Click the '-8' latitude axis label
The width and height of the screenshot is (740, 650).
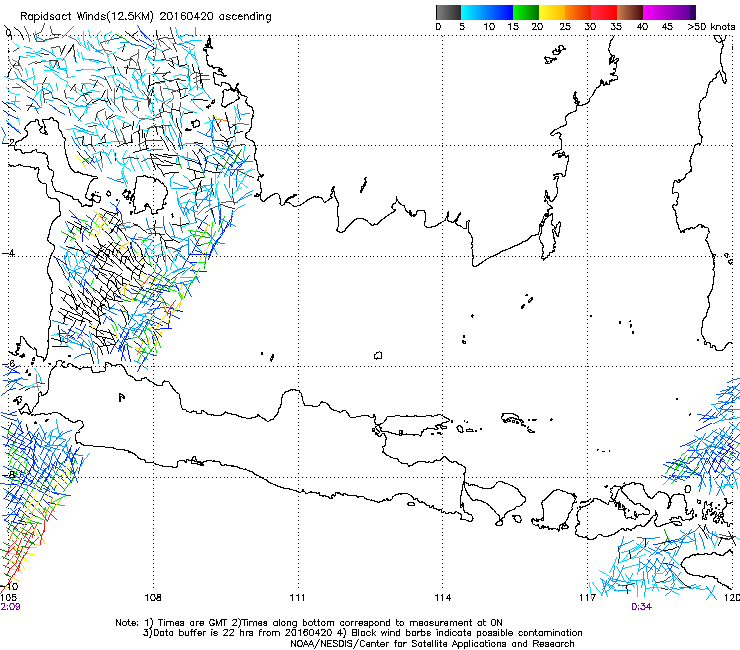pyautogui.click(x=8, y=474)
